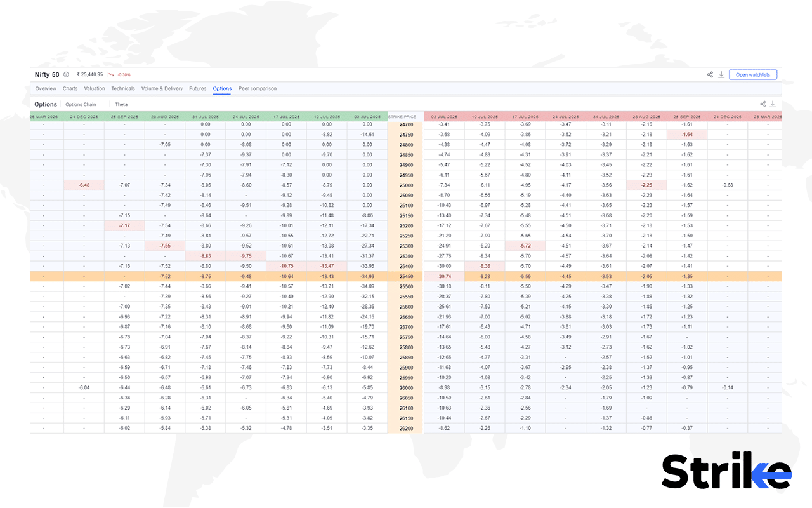Click the Strike logo at the bottom right

click(726, 470)
